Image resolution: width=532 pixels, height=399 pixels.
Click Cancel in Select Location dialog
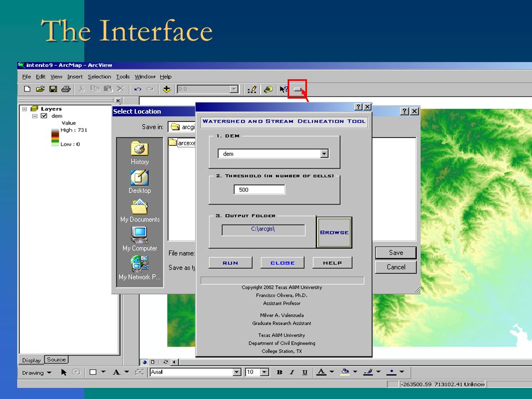396,267
